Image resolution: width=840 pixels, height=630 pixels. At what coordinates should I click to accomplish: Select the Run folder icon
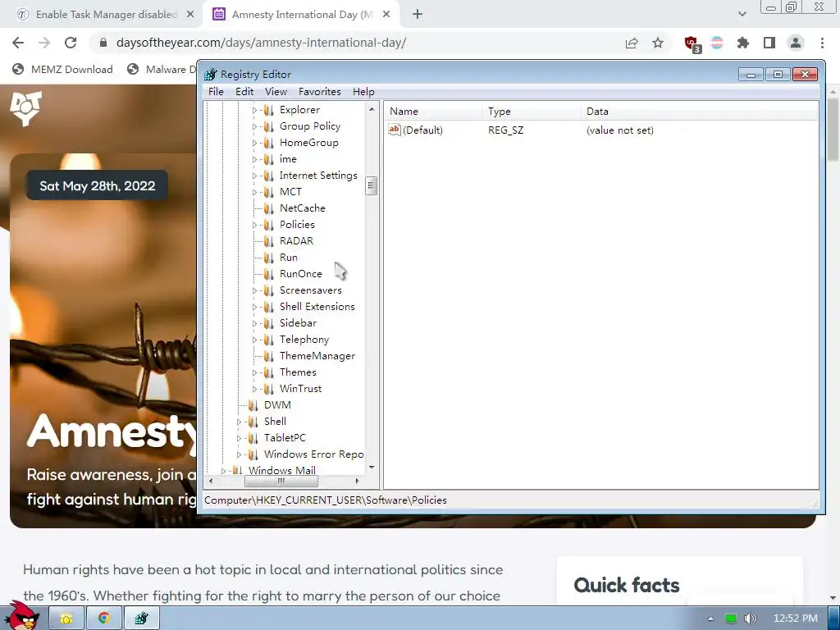pyautogui.click(x=268, y=258)
